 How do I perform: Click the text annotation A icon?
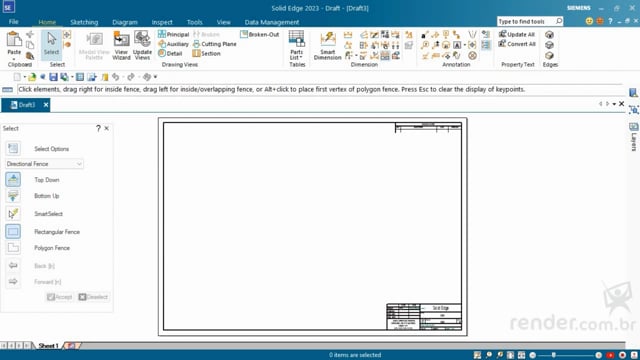click(457, 45)
